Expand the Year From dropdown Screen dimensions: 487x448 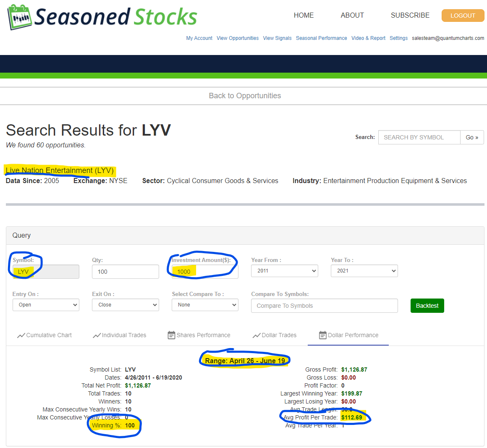pyautogui.click(x=285, y=271)
